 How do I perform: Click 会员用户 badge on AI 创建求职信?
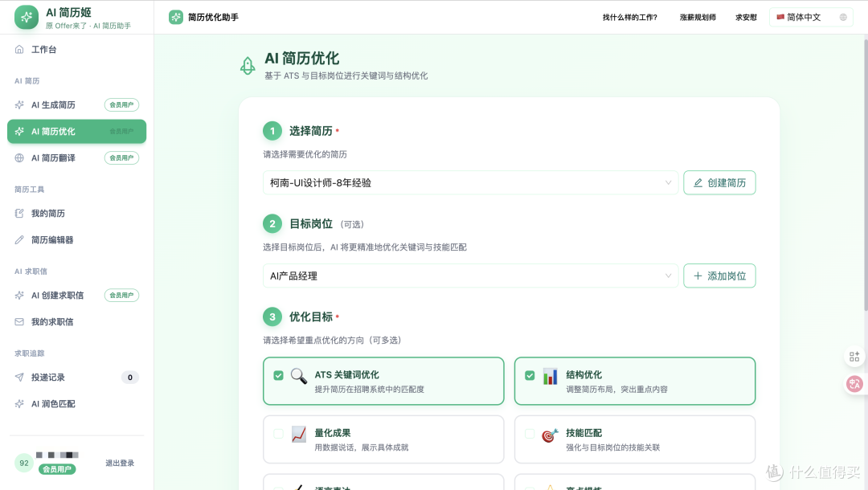click(x=121, y=295)
